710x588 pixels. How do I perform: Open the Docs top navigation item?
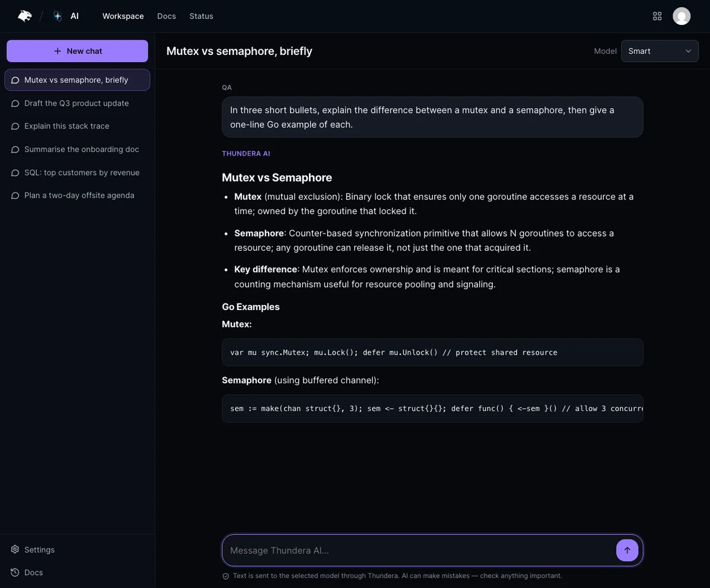click(x=167, y=16)
